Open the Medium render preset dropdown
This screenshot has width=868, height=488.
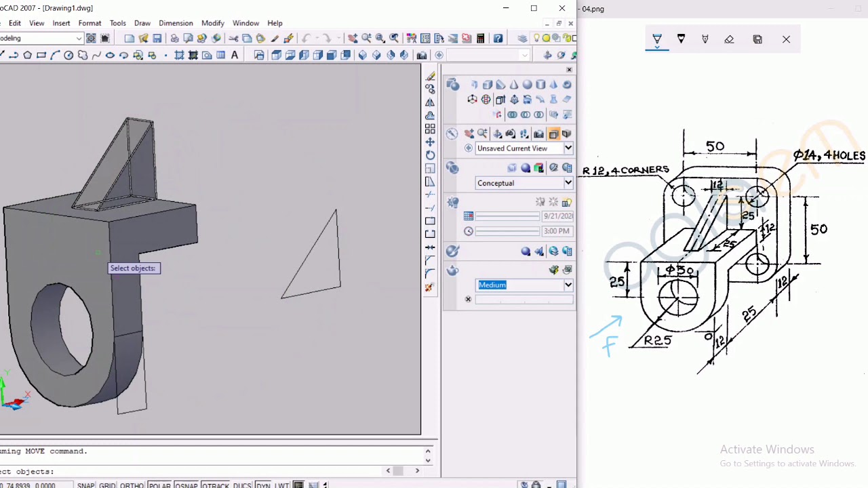568,285
